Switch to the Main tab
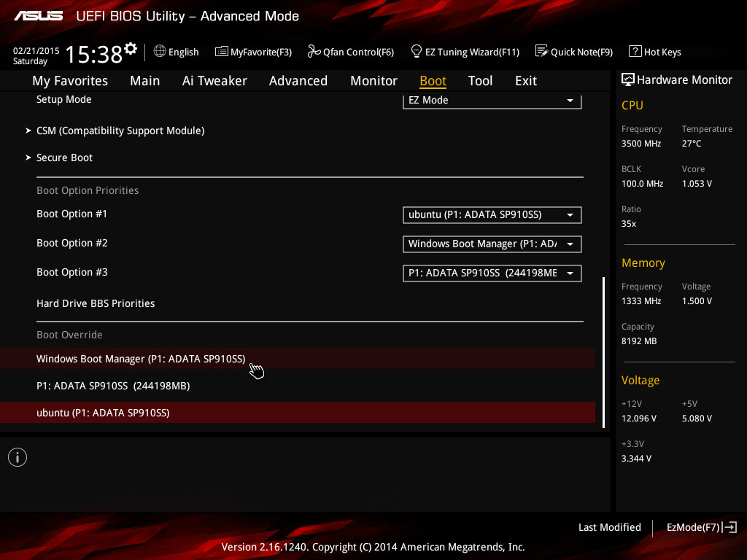This screenshot has height=560, width=747. (x=145, y=81)
